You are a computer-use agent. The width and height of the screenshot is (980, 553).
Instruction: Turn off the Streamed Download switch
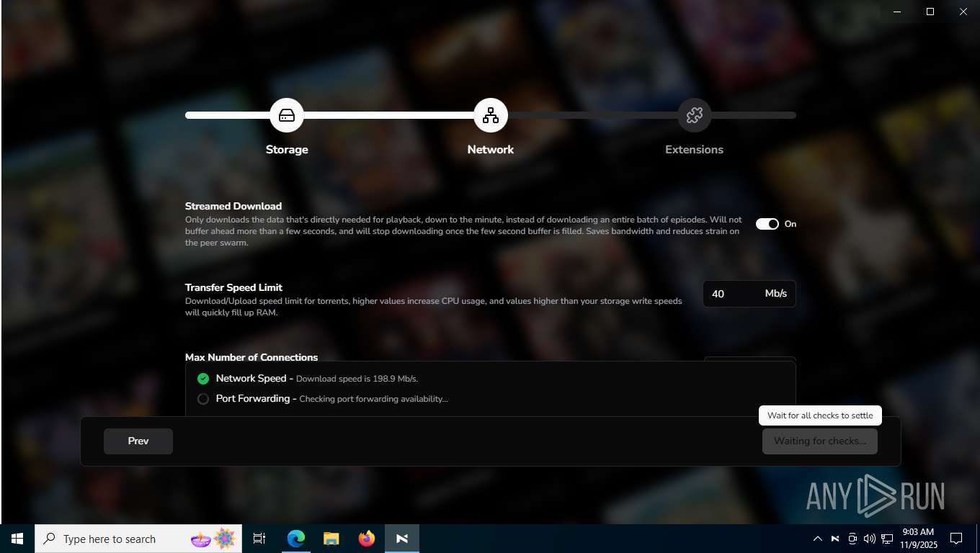click(767, 224)
